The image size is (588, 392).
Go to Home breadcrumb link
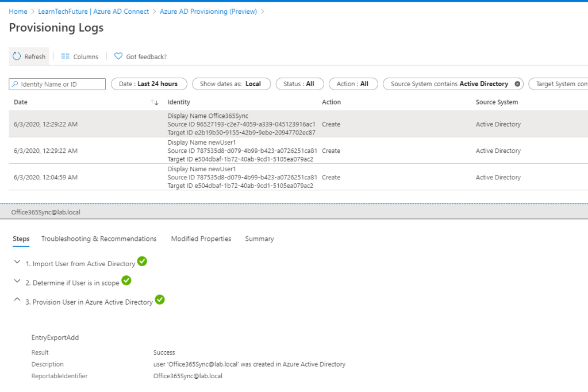pyautogui.click(x=18, y=11)
